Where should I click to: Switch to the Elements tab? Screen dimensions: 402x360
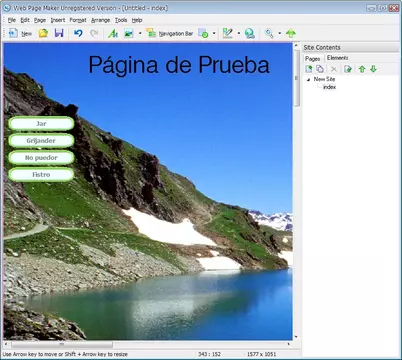(337, 58)
